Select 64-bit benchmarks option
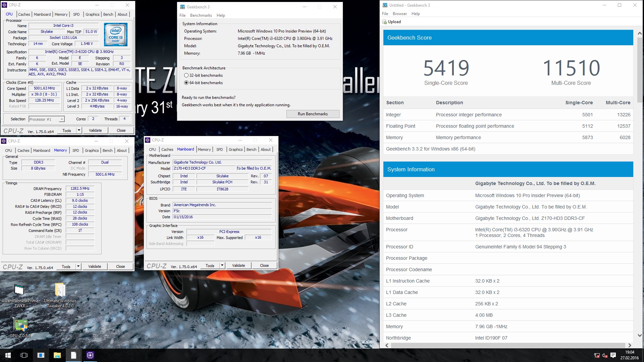The image size is (644, 362). pos(186,83)
